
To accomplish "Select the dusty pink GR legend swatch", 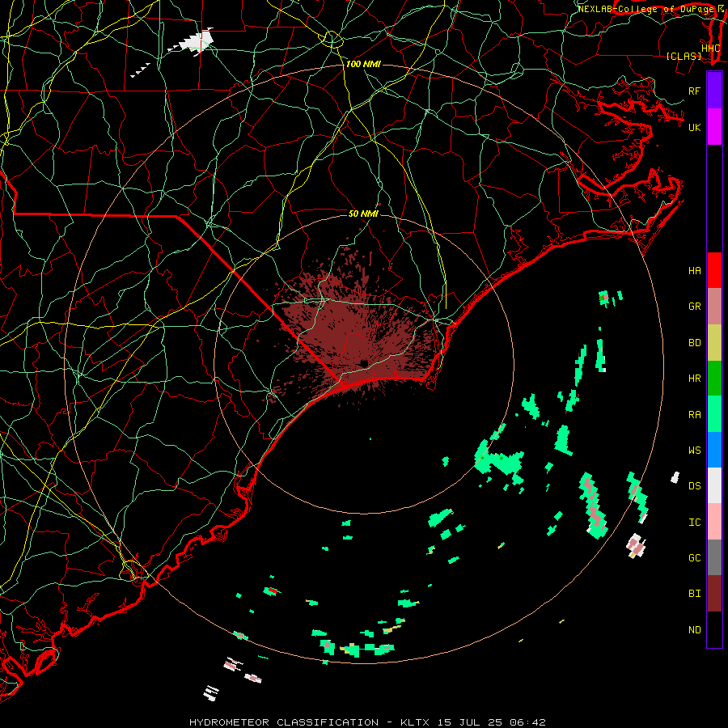I will 714,306.
